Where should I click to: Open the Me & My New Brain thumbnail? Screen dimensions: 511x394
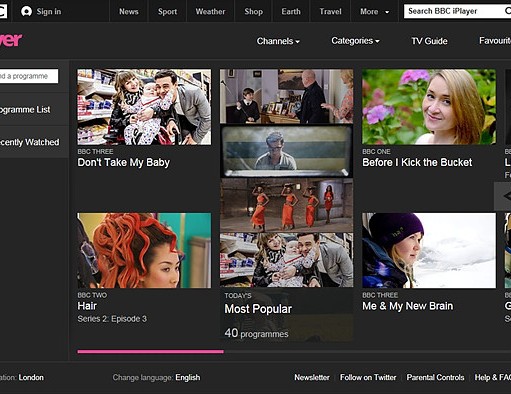coord(429,251)
